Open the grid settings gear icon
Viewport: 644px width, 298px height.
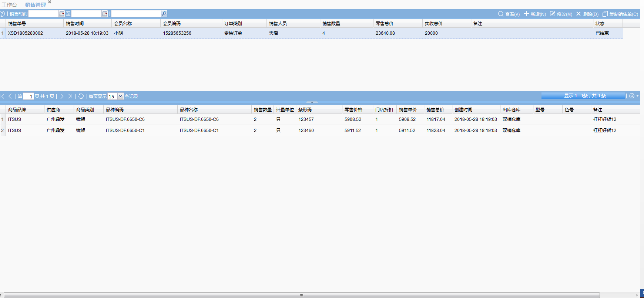(632, 96)
